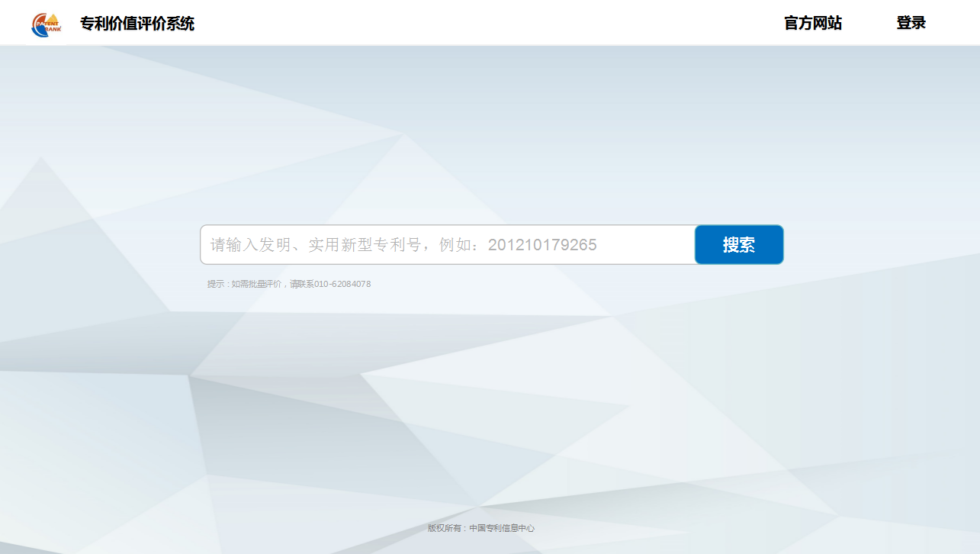The image size is (980, 554).
Task: Click the example number 201210179265 placeholder
Action: click(542, 245)
